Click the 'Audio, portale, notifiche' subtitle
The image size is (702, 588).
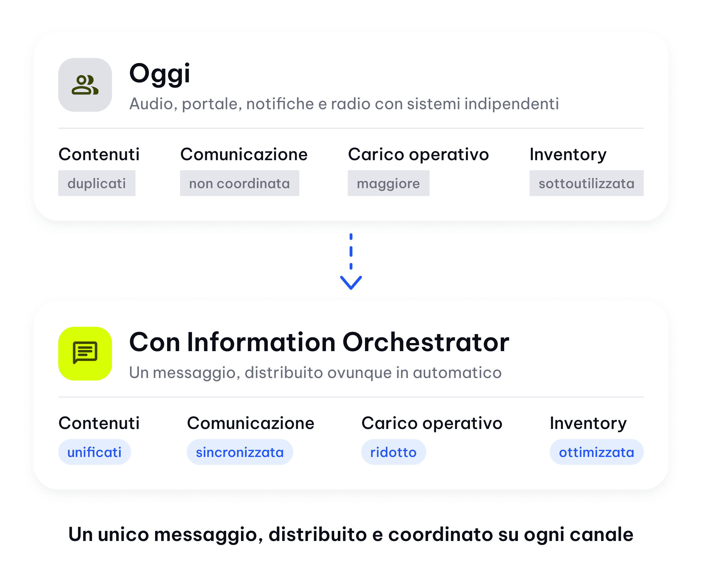tap(344, 104)
